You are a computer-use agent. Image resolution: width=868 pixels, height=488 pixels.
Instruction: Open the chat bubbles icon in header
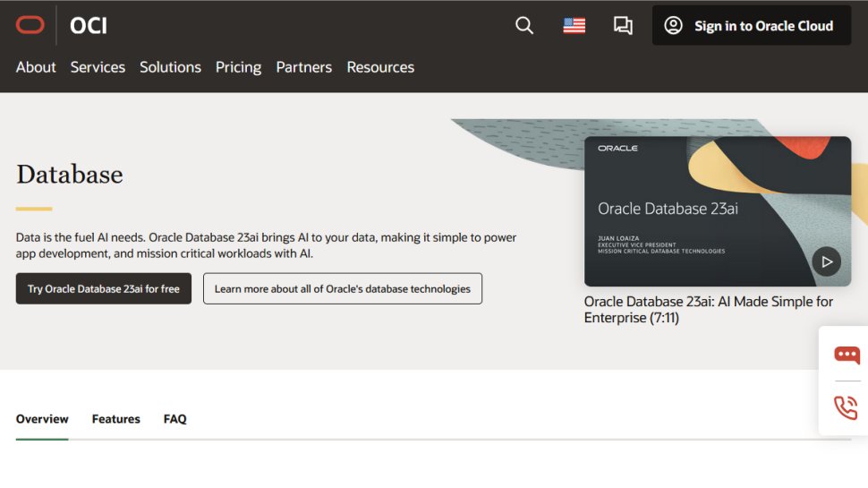tap(623, 26)
